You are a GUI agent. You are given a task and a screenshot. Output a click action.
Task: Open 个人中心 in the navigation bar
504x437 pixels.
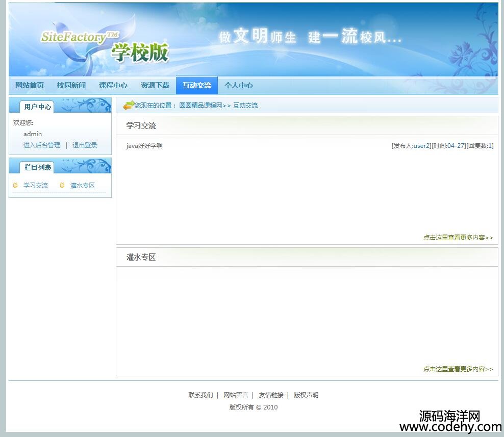tap(239, 85)
